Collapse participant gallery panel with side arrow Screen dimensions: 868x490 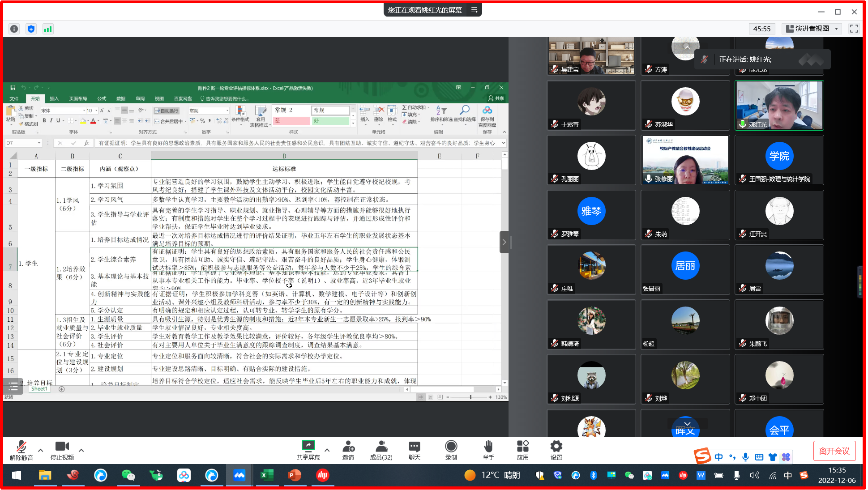pyautogui.click(x=504, y=242)
